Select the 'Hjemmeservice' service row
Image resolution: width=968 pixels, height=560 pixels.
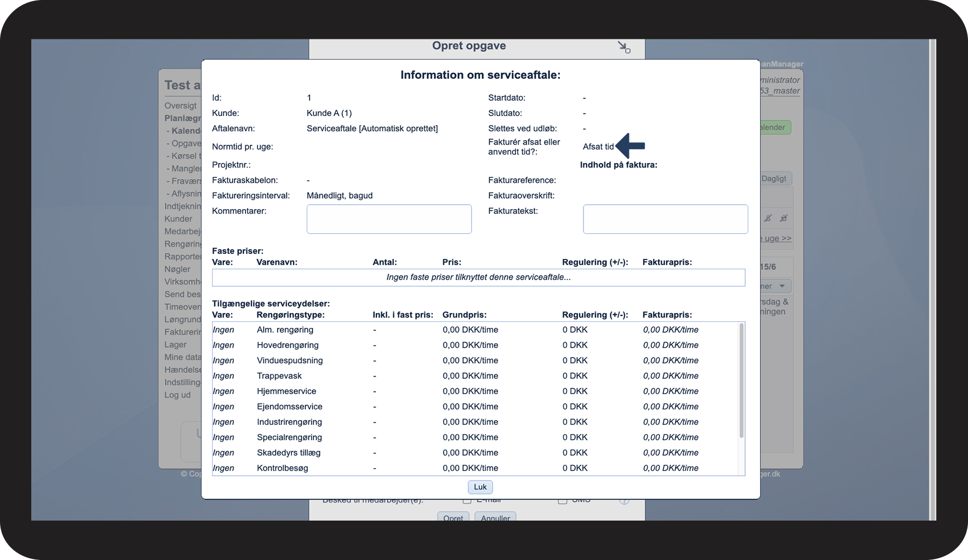(476, 391)
